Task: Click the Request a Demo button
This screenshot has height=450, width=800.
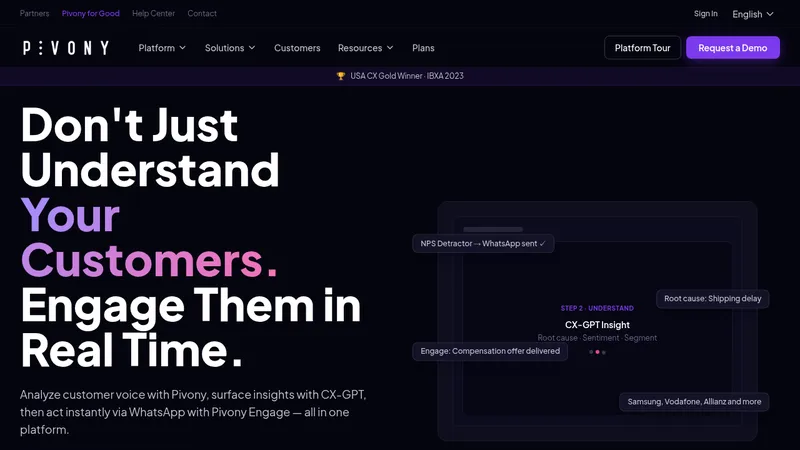Action: tap(733, 48)
